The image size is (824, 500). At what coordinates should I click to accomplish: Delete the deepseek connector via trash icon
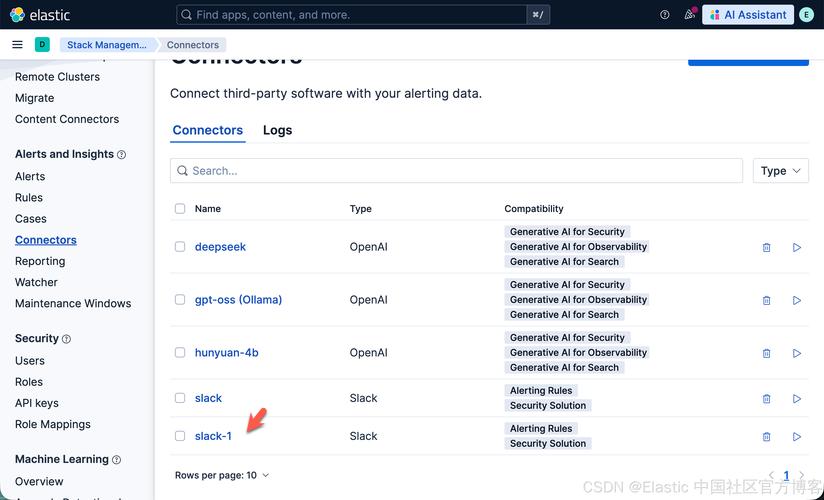coord(767,247)
